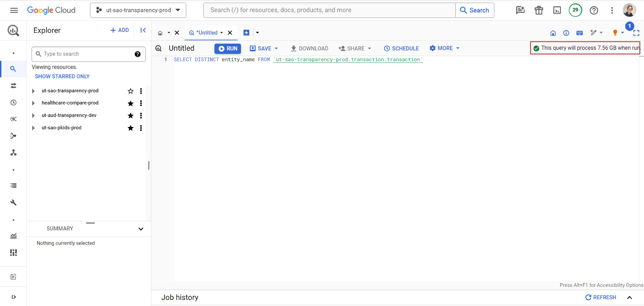Open the Cloud Shell terminal
644x306 pixels.
[557, 10]
